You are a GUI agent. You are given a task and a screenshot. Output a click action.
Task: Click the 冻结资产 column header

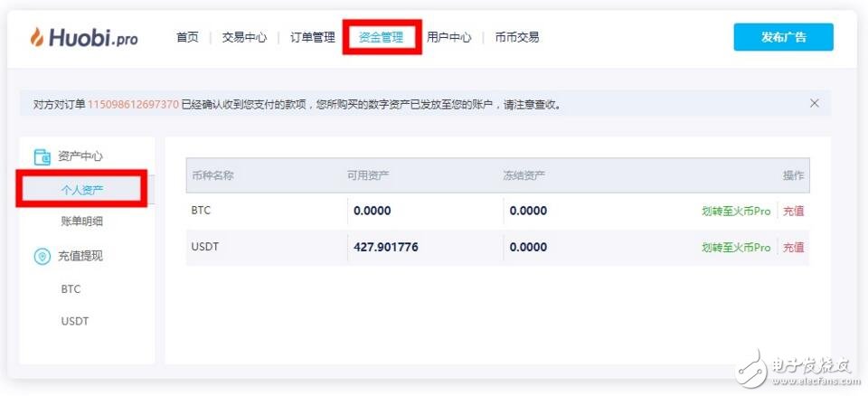point(524,175)
